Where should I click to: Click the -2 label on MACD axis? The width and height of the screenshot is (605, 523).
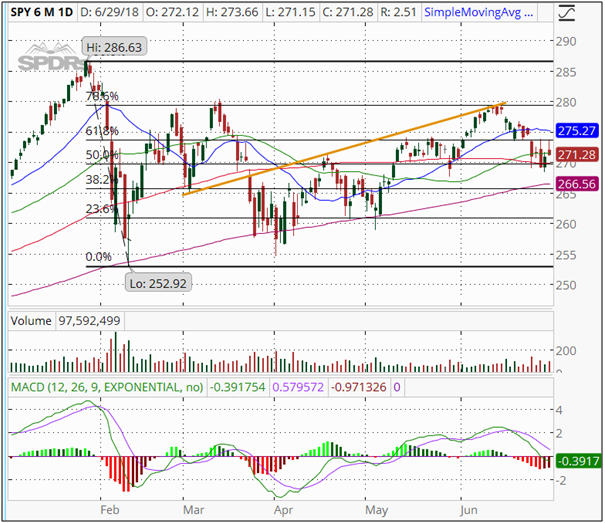[560, 481]
